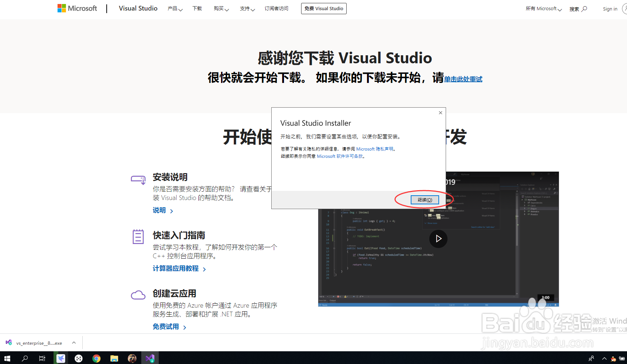Expand the vs_enterprise download options chevron
This screenshot has height=364, width=627.
74,343
